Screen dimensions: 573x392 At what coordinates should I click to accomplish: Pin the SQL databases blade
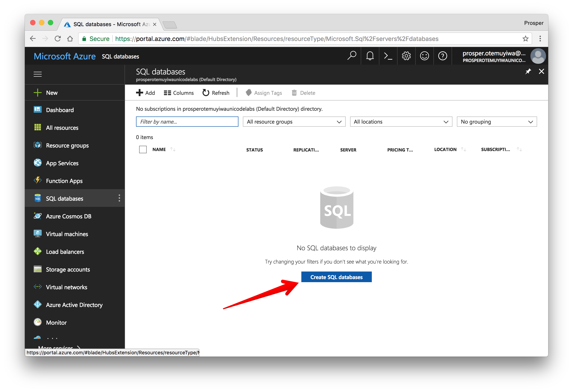click(528, 72)
